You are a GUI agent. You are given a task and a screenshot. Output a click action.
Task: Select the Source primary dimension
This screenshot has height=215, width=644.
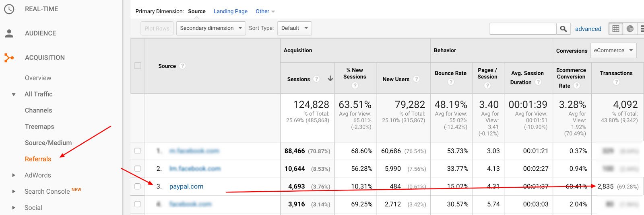(x=197, y=11)
